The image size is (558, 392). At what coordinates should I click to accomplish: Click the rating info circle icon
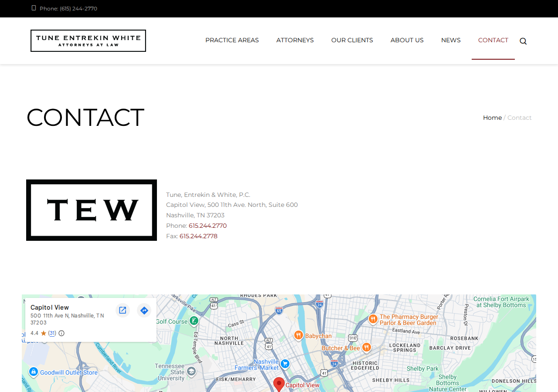[x=61, y=333]
